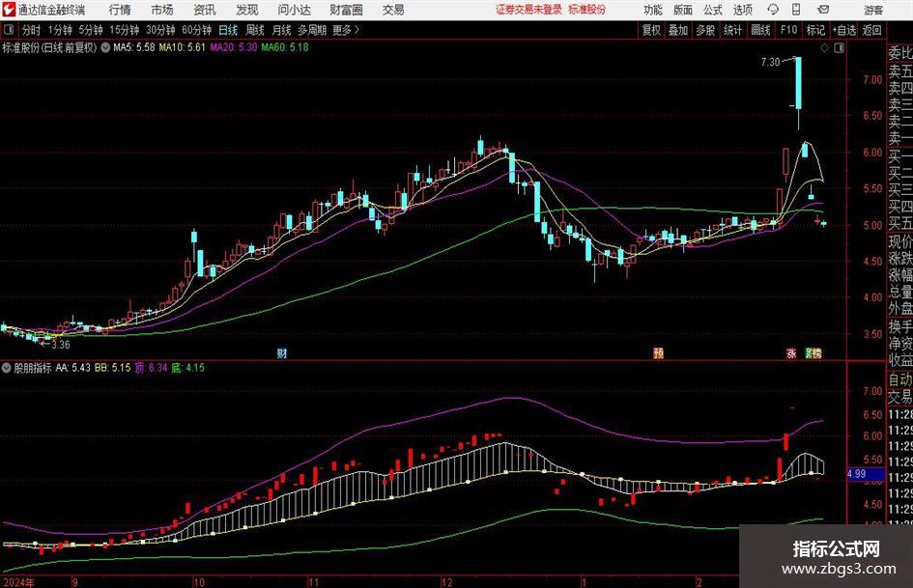Open the 选项 menu
The width and height of the screenshot is (913, 588).
[742, 10]
